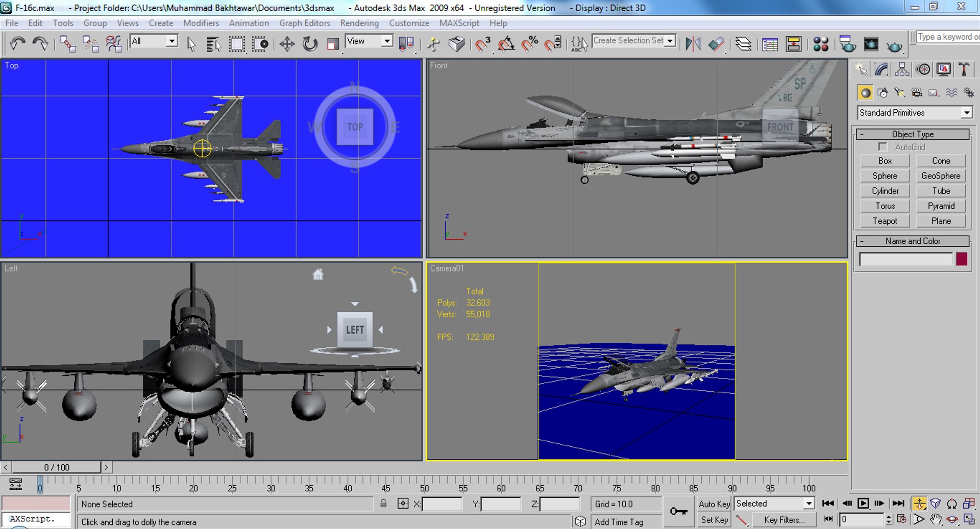Click the Undo arrow icon
980x529 pixels.
point(18,44)
